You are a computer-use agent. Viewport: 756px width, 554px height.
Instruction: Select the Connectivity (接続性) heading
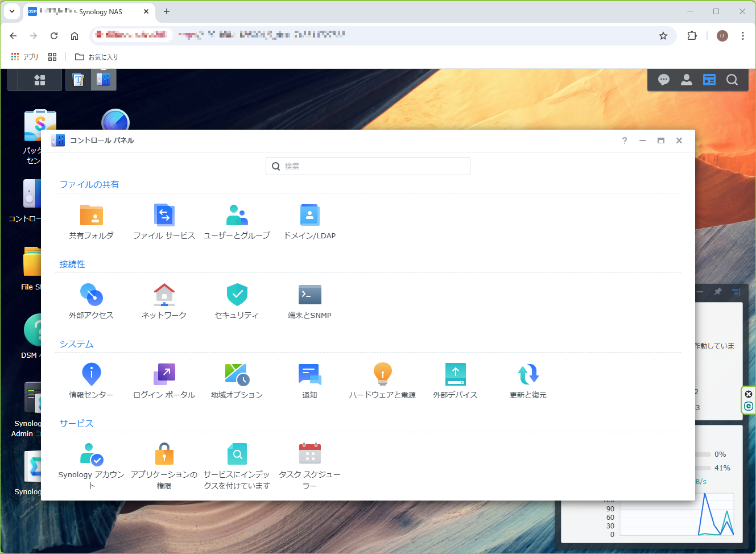click(x=72, y=264)
